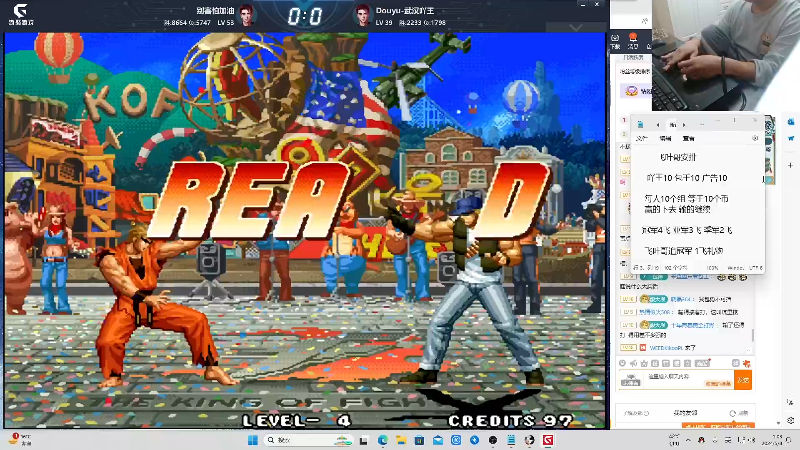Open Mail app from the taskbar

pyautogui.click(x=438, y=440)
